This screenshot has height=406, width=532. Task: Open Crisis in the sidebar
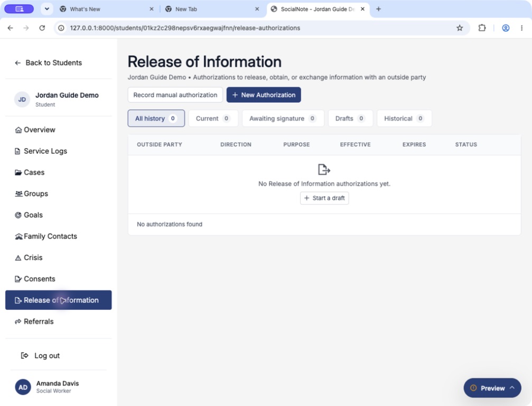[x=58, y=257]
